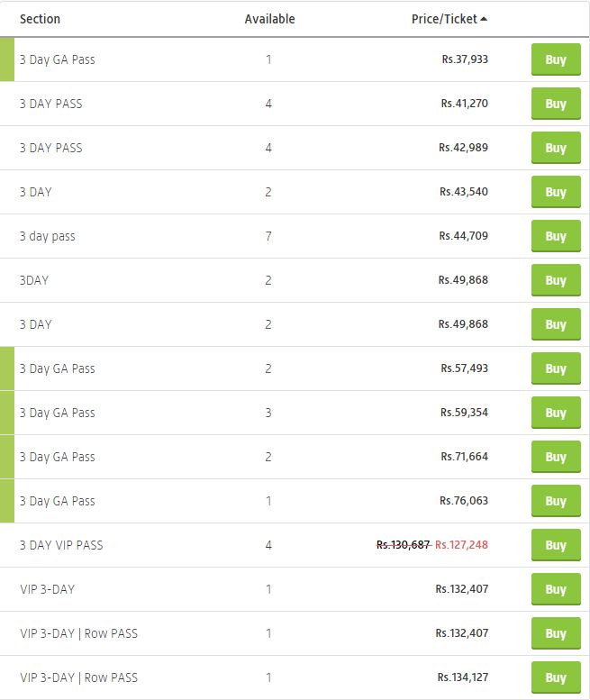Buy the Rs.41,270 3 DAY PASS

[556, 104]
